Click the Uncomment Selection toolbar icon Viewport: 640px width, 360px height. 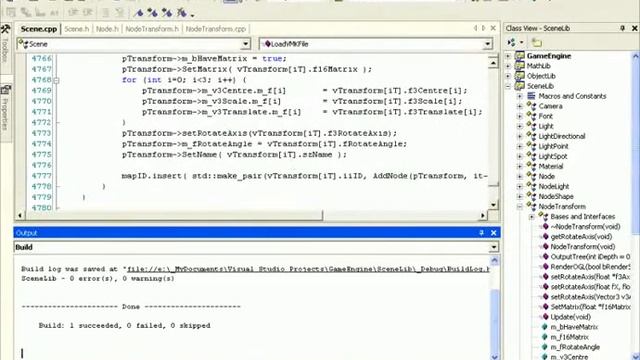(x=120, y=13)
